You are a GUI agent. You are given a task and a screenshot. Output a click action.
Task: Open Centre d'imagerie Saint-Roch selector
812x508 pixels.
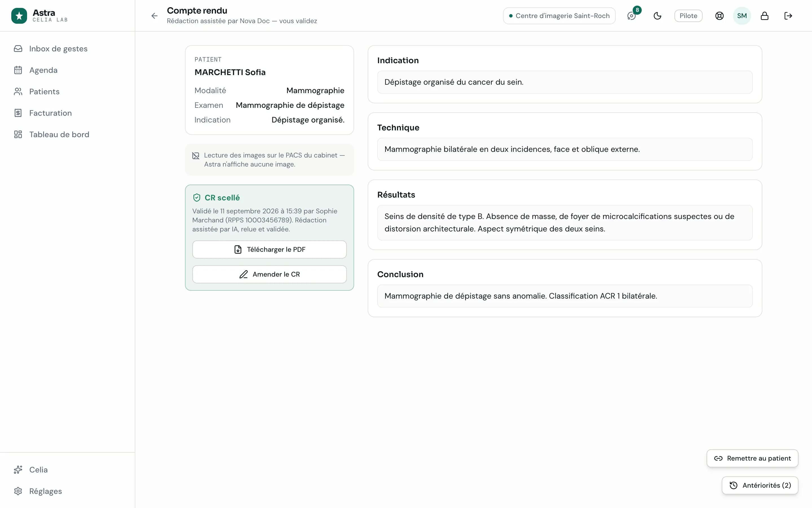pyautogui.click(x=559, y=16)
